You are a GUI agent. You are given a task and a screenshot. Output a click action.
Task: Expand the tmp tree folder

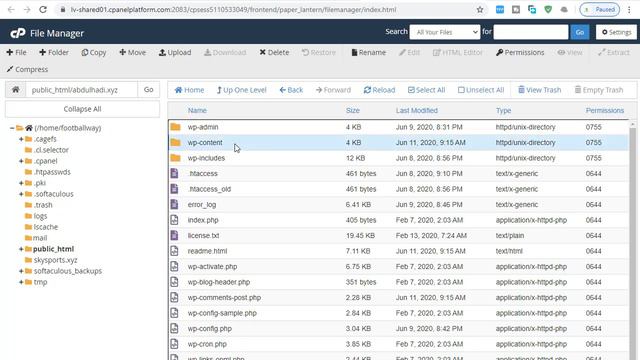click(x=21, y=282)
